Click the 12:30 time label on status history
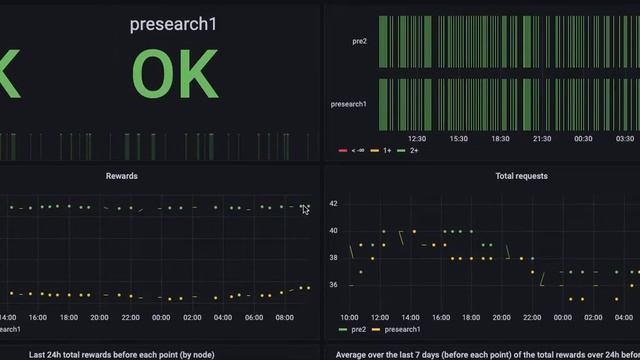This screenshot has height=360, width=640. pos(417,139)
